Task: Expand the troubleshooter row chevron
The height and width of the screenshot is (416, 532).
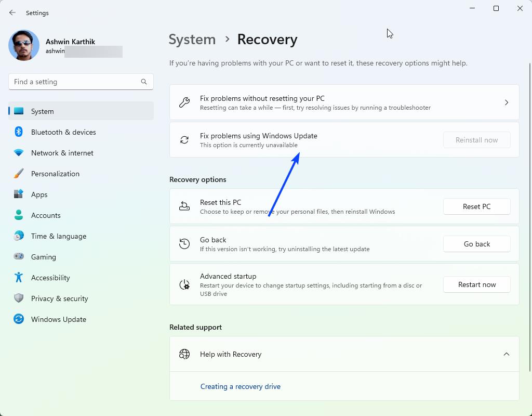Action: click(507, 102)
